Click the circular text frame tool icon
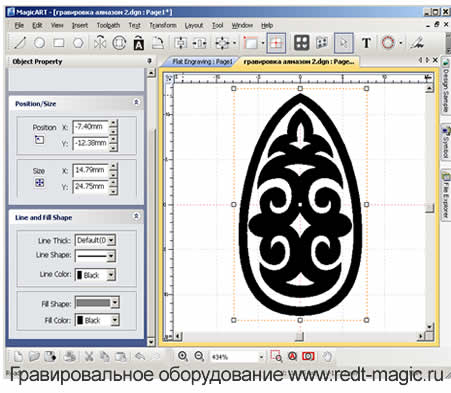The width and height of the screenshot is (451, 393). (x=119, y=43)
